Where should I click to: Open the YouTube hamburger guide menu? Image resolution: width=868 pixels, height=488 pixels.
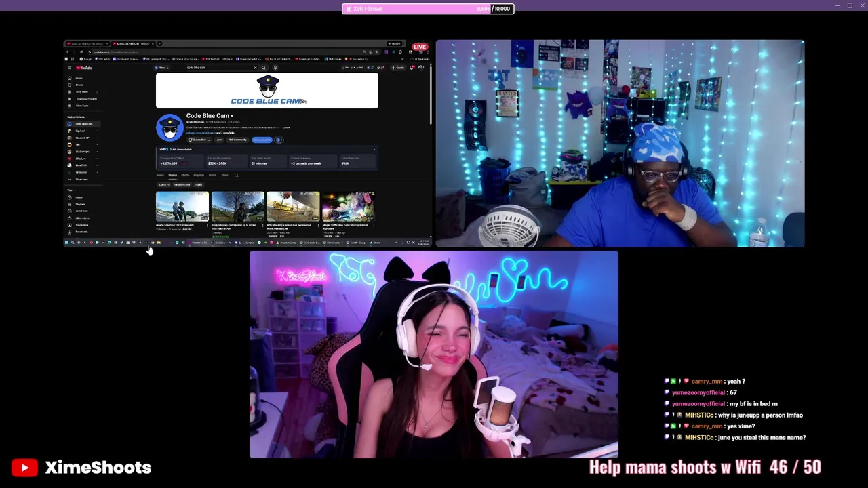pyautogui.click(x=69, y=68)
